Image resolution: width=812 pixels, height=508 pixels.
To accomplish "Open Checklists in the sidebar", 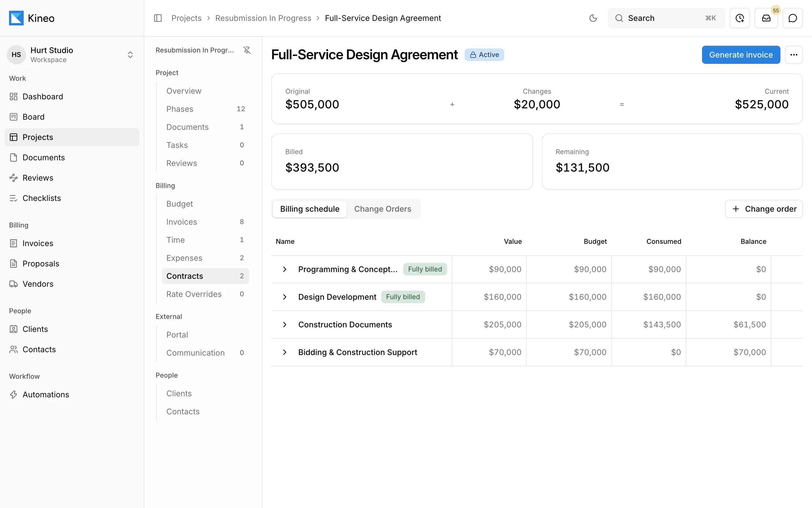I will coord(72,198).
